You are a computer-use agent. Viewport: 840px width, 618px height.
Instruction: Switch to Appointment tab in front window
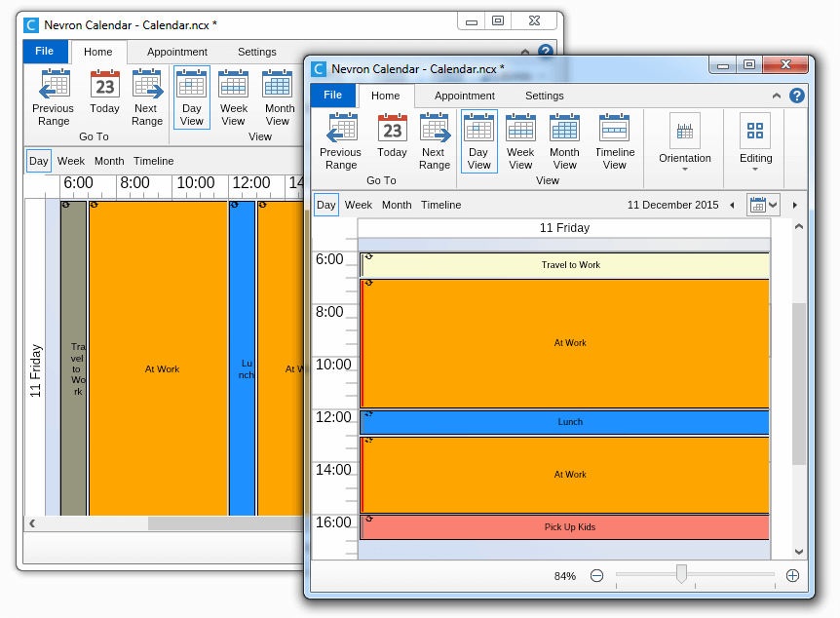464,96
